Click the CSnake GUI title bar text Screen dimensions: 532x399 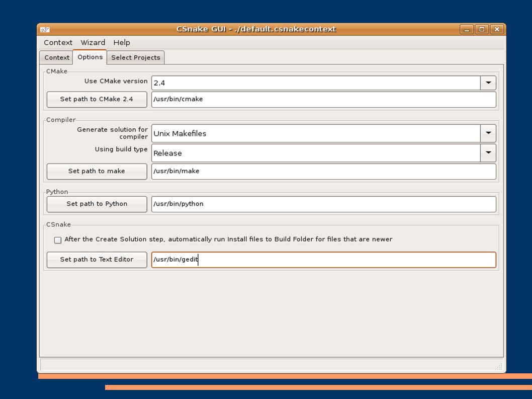click(256, 29)
